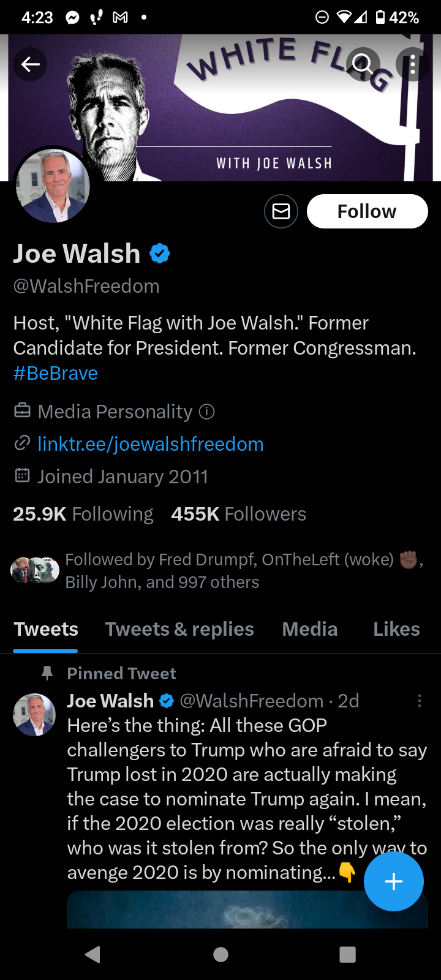Switch to Tweets & replies tab
This screenshot has width=441, height=980.
(179, 629)
